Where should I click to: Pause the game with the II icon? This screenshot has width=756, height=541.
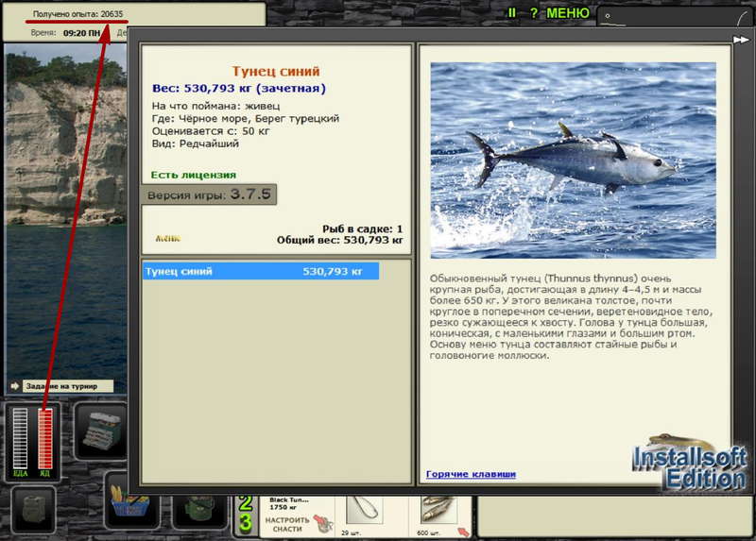click(512, 13)
